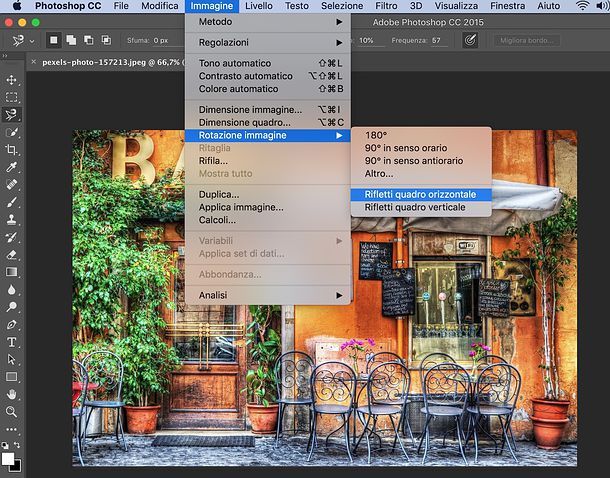Image resolution: width=610 pixels, height=478 pixels.
Task: Click the Frequenza value field
Action: point(440,40)
